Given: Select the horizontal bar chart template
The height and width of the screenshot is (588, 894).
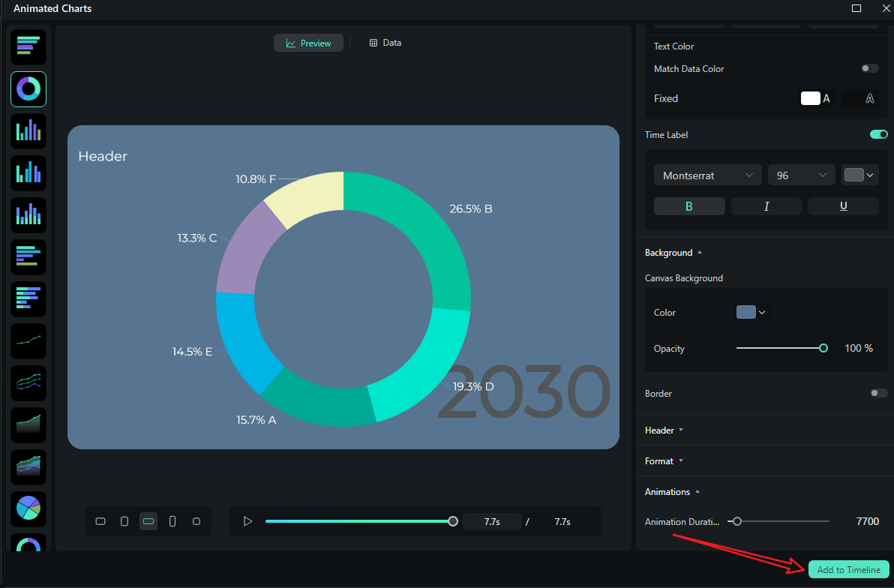Looking at the screenshot, I should click(x=28, y=46).
